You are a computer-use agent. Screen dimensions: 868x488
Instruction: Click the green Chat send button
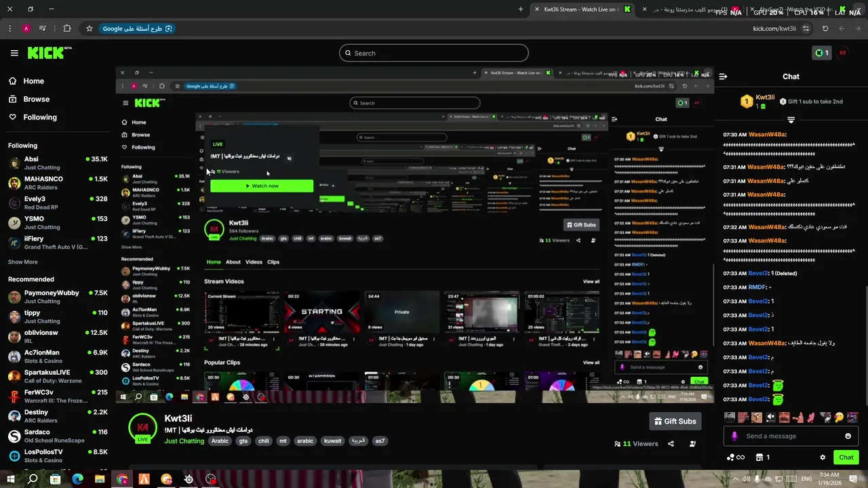tap(846, 457)
